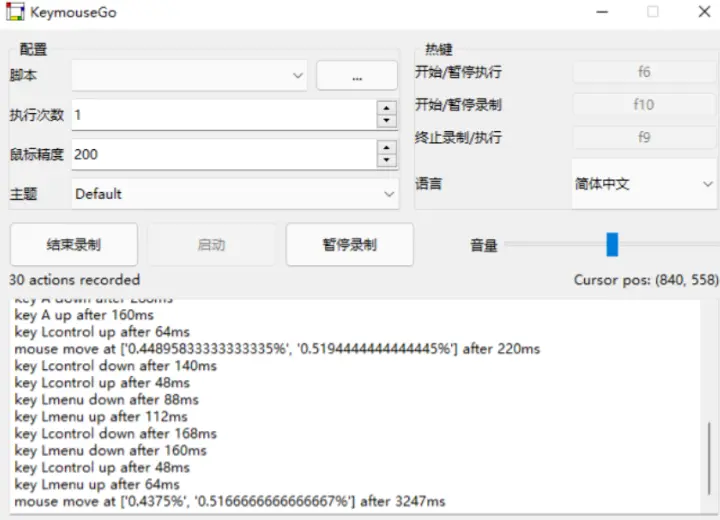This screenshot has height=520, width=720.
Task: Select log line 'key Lcontrol down after 140ms'
Action: click(115, 366)
